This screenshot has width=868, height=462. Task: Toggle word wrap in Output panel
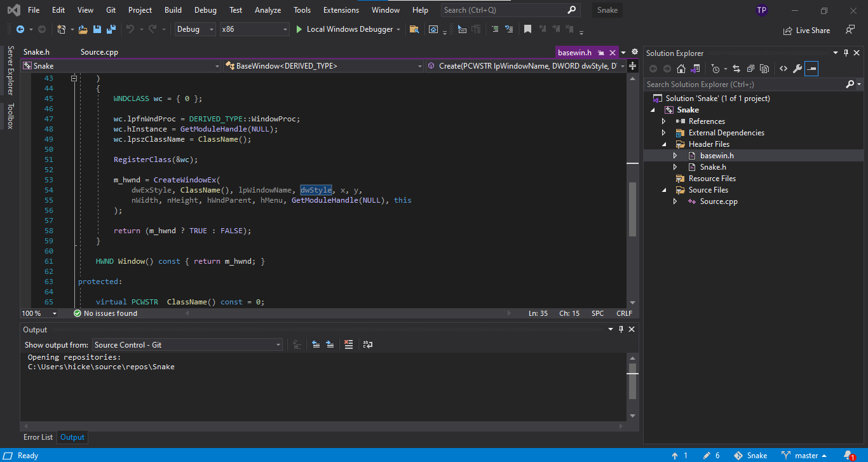(367, 344)
